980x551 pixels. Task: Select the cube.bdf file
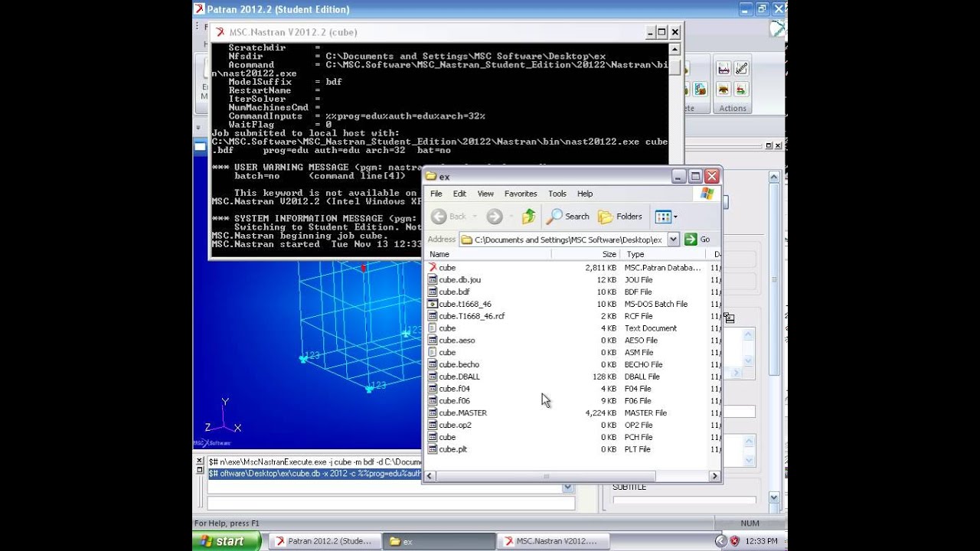pos(454,292)
